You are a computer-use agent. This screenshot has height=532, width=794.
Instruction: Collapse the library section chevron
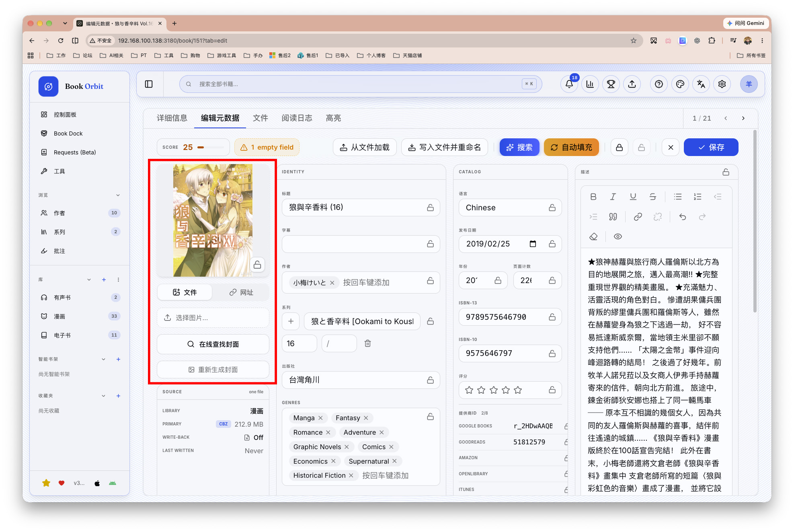coord(89,279)
